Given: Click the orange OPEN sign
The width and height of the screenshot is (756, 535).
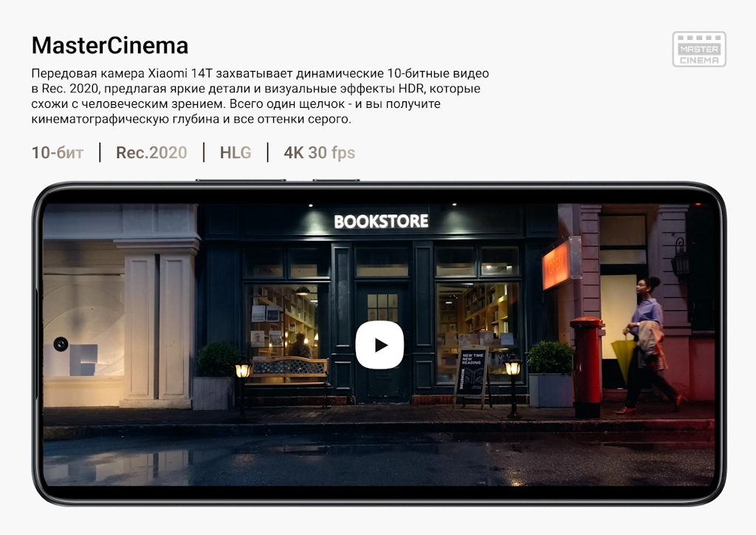Looking at the screenshot, I should tap(557, 265).
